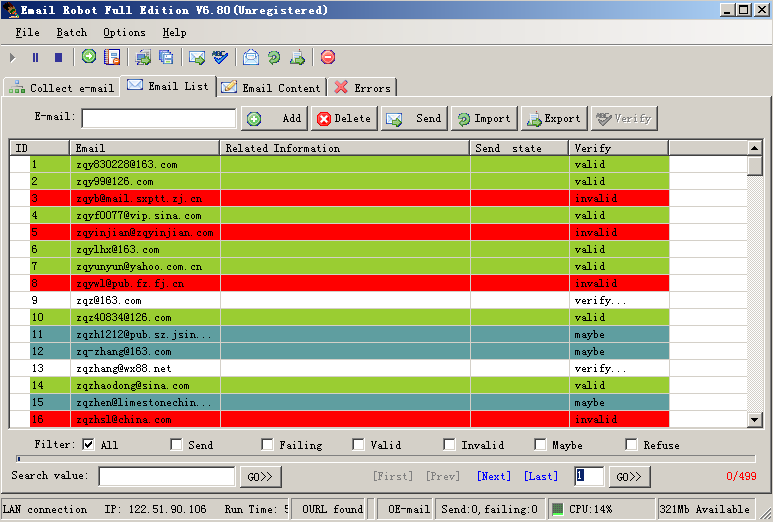Screen dimensions: 773x522
Task: Click the ABC checkmark verify toolbar icon
Action: [x=220, y=57]
